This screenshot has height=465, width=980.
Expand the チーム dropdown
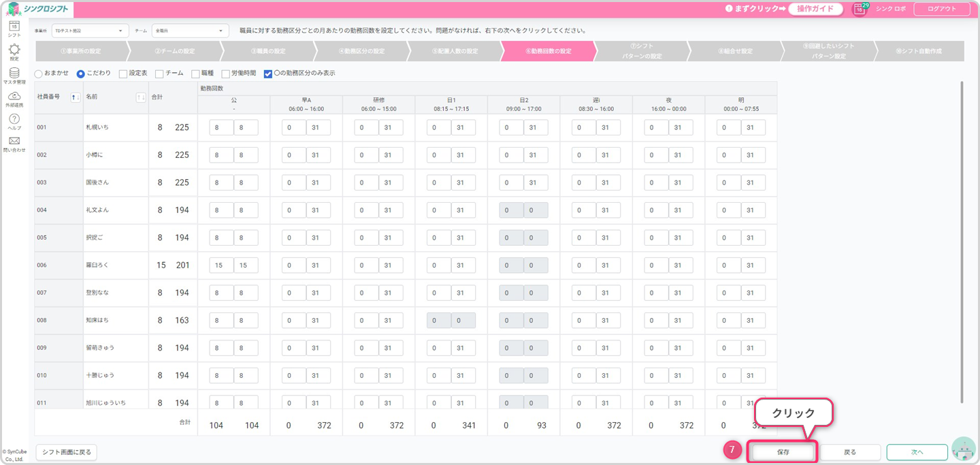(191, 31)
